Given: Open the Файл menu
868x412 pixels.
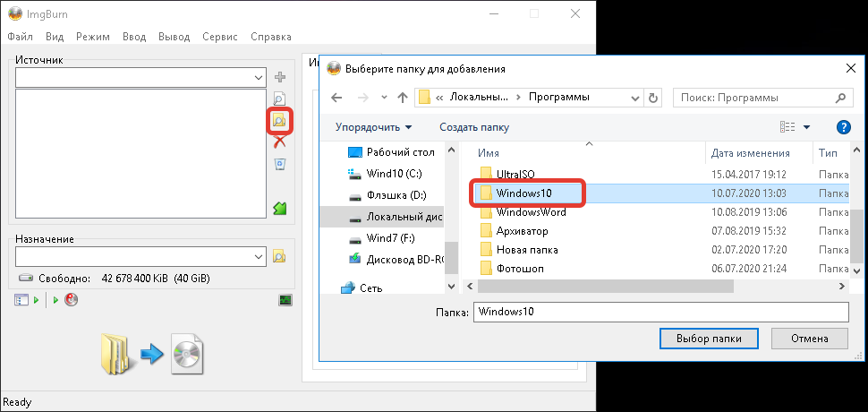Looking at the screenshot, I should 21,37.
